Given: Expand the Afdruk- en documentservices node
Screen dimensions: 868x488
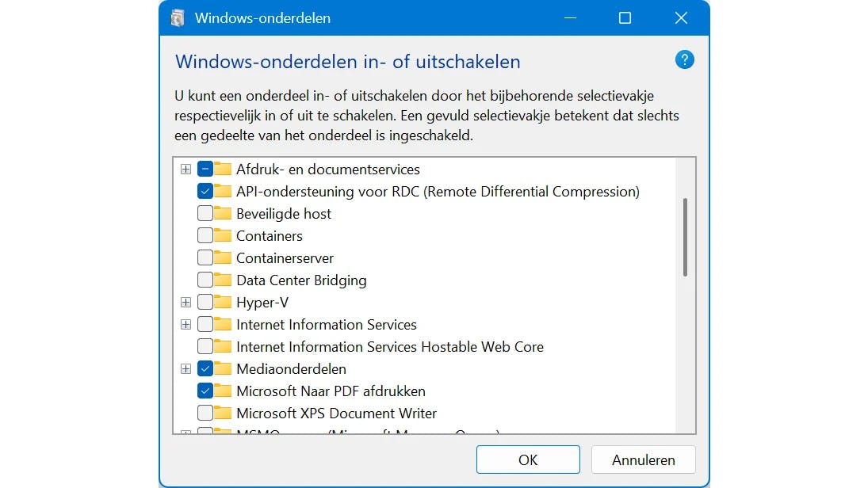Looking at the screenshot, I should click(x=185, y=169).
